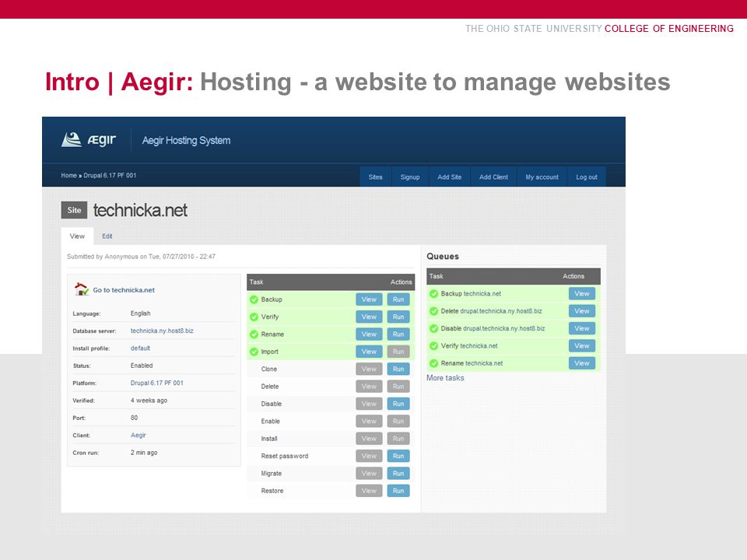Screen dimensions: 747x560
Task: Click check icon for Backup technicka.net queue row
Action: pyautogui.click(x=433, y=294)
